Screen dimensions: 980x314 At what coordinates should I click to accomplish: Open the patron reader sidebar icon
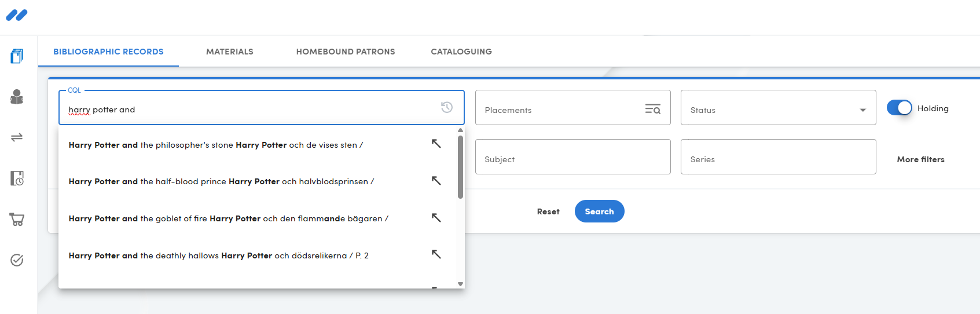point(17,97)
